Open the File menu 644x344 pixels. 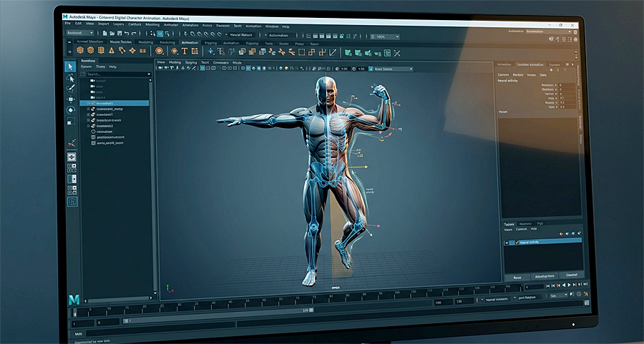point(68,24)
